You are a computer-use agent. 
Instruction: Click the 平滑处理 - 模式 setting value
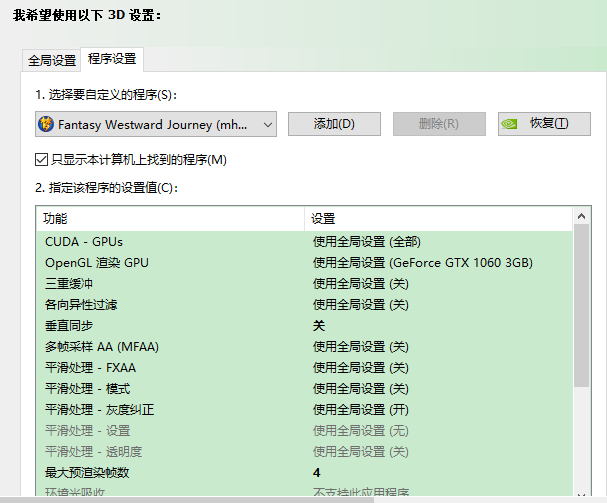[x=361, y=388]
